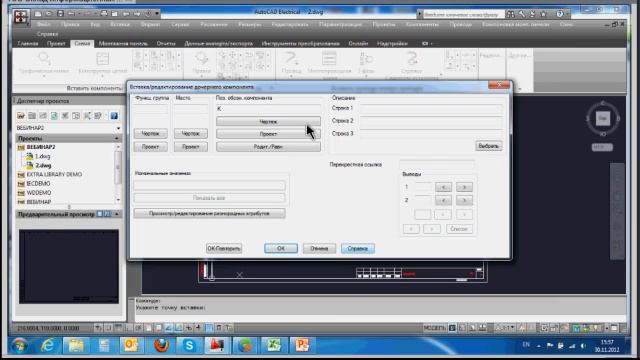
Task: Open Конструктор цепей from the ribbon
Action: pos(102,59)
